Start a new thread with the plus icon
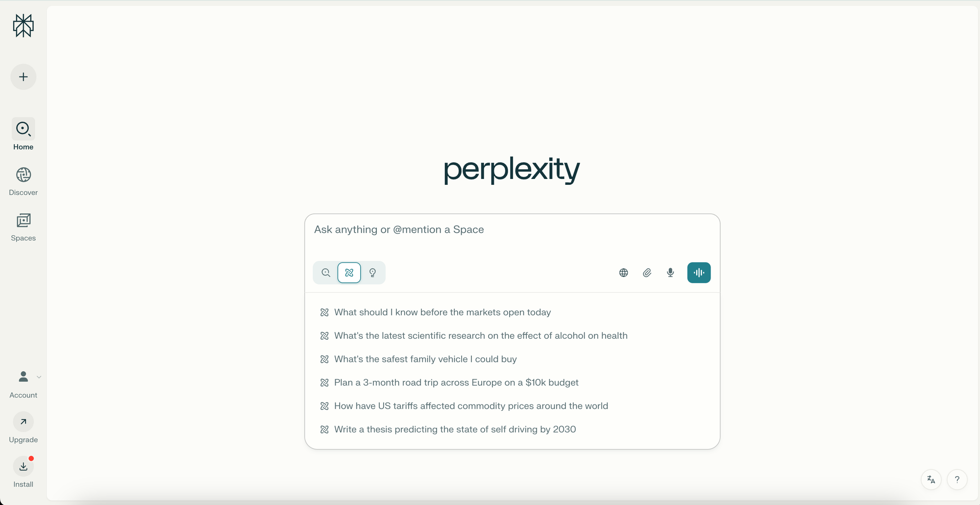Viewport: 980px width, 505px height. coord(23,76)
